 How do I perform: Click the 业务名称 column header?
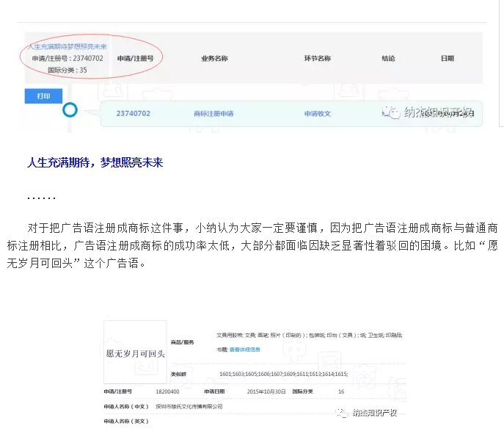(x=214, y=58)
